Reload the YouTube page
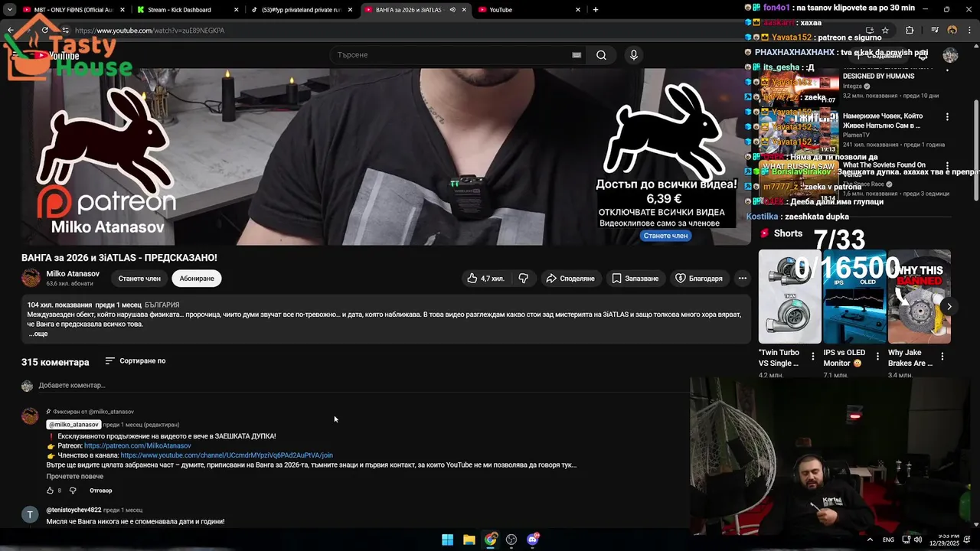Viewport: 980px width, 551px height. (x=45, y=30)
